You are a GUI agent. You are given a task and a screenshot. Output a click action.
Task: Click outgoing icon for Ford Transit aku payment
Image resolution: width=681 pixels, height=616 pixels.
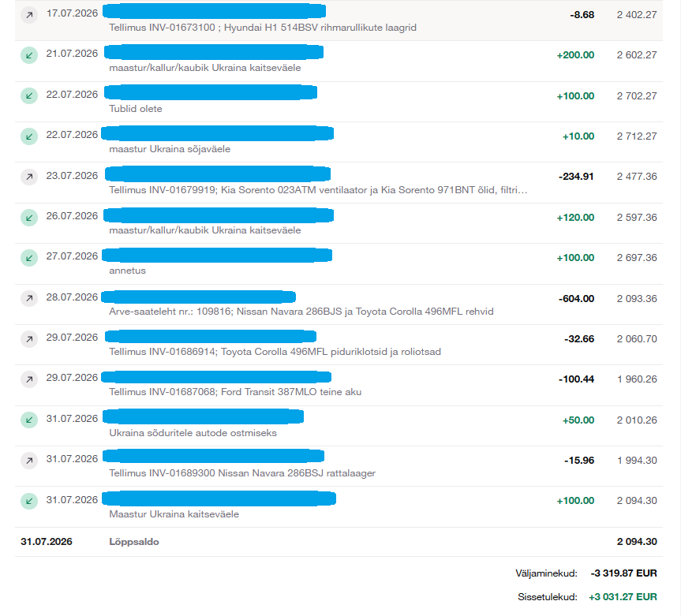click(29, 379)
